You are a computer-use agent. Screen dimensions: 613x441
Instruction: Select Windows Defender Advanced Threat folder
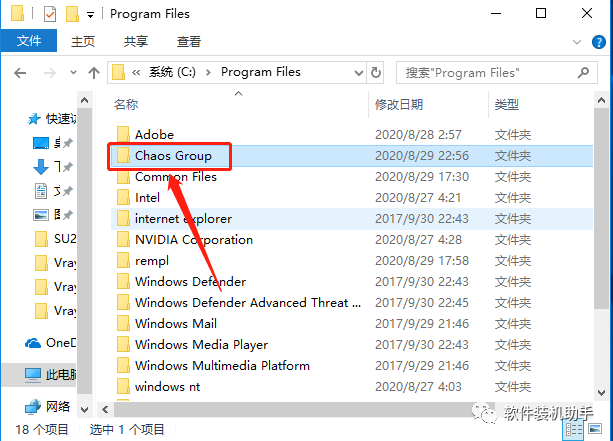point(248,303)
